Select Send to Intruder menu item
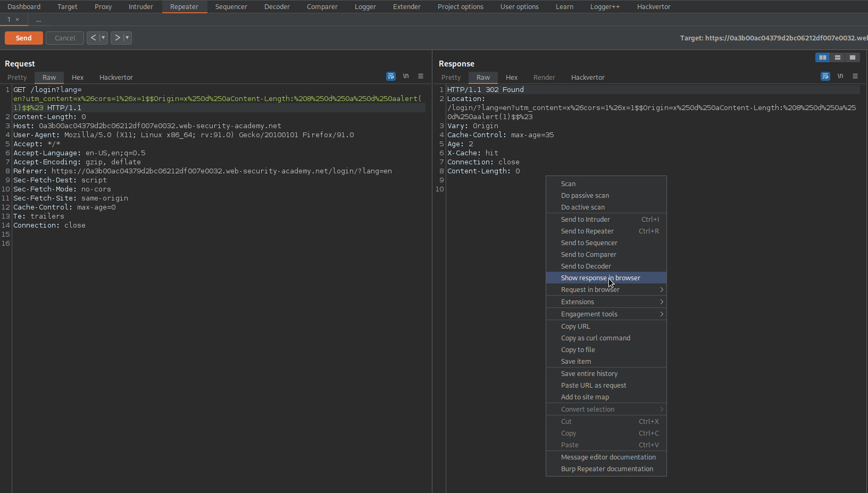The width and height of the screenshot is (868, 493). coord(606,220)
